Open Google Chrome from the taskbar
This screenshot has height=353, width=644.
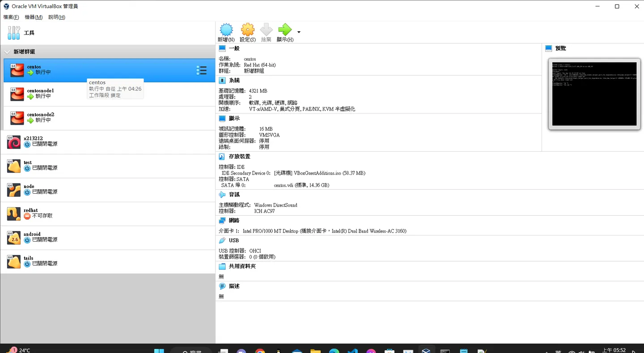260,351
